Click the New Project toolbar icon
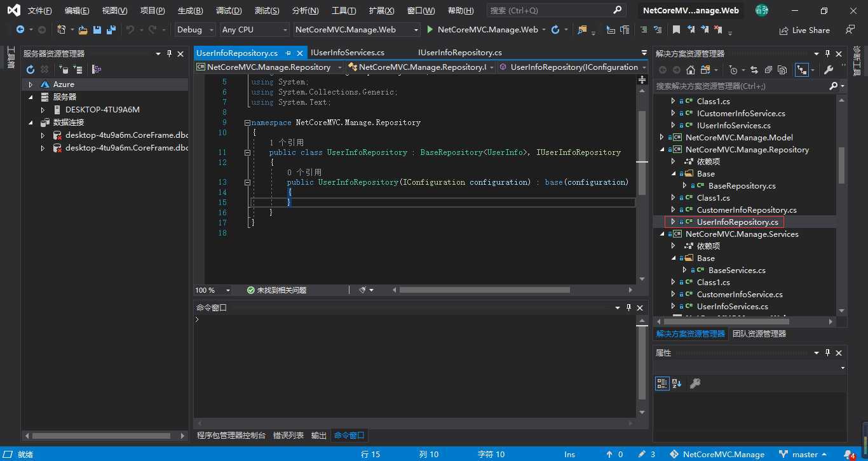Screen dimensions: 868x461 point(62,30)
